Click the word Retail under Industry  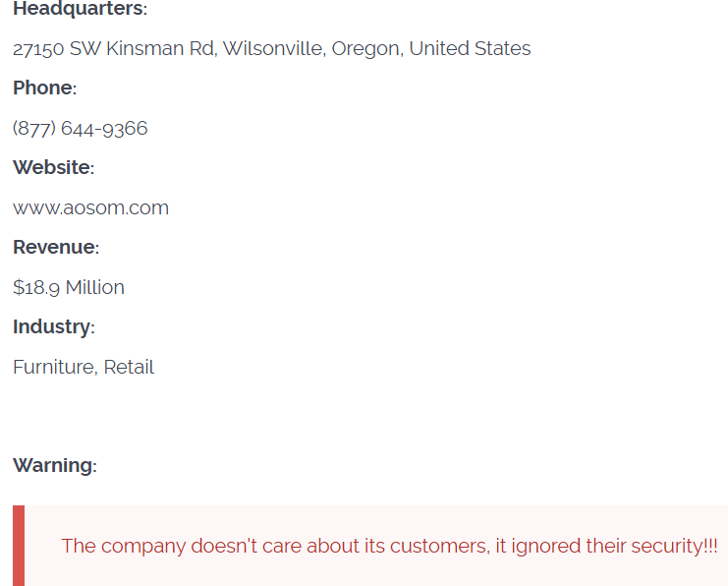click(x=129, y=367)
